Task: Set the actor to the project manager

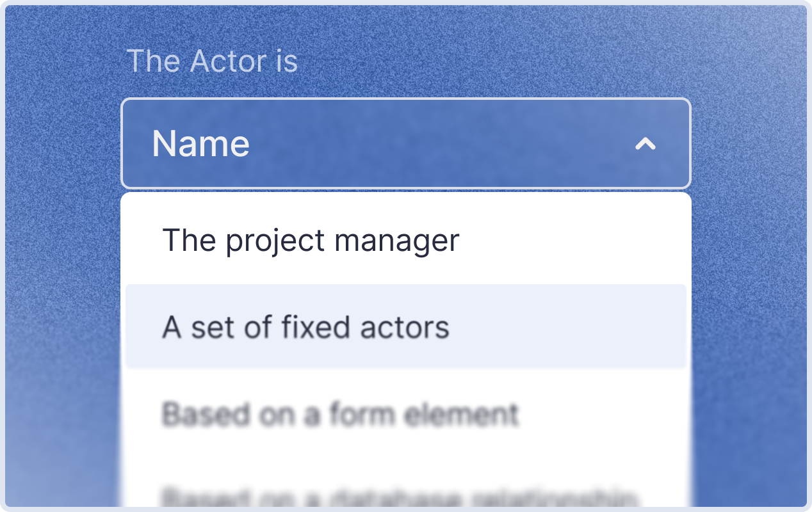Action: (x=406, y=241)
